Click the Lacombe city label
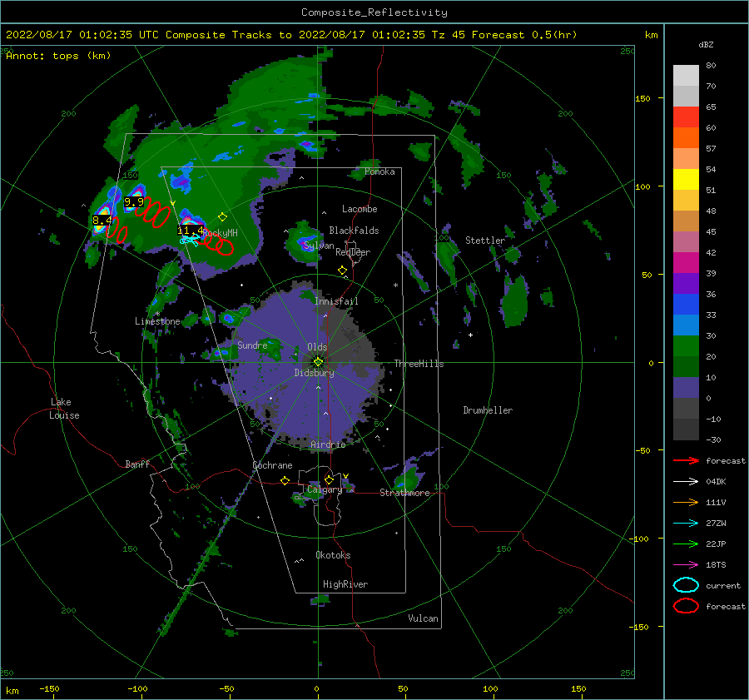 point(360,209)
